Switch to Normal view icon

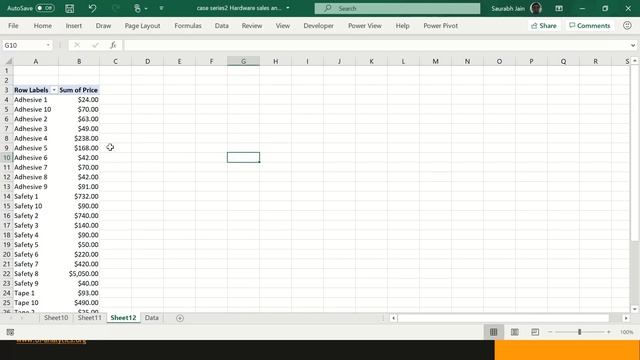493,332
